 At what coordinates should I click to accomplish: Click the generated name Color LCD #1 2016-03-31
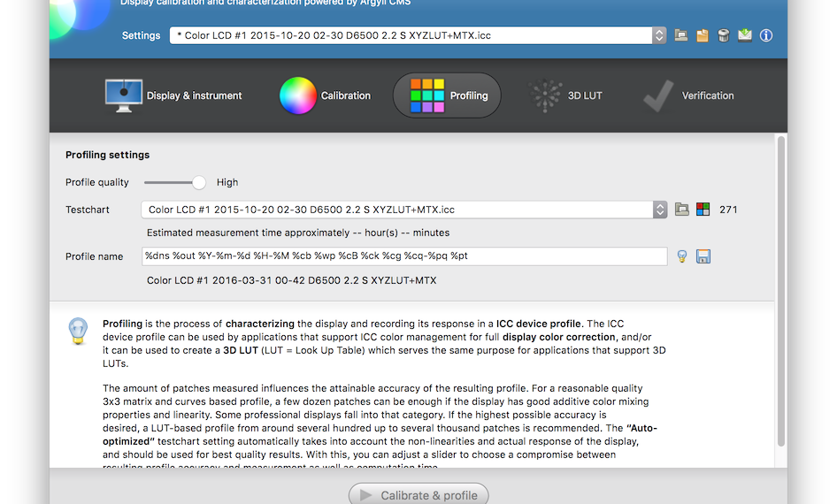click(291, 280)
